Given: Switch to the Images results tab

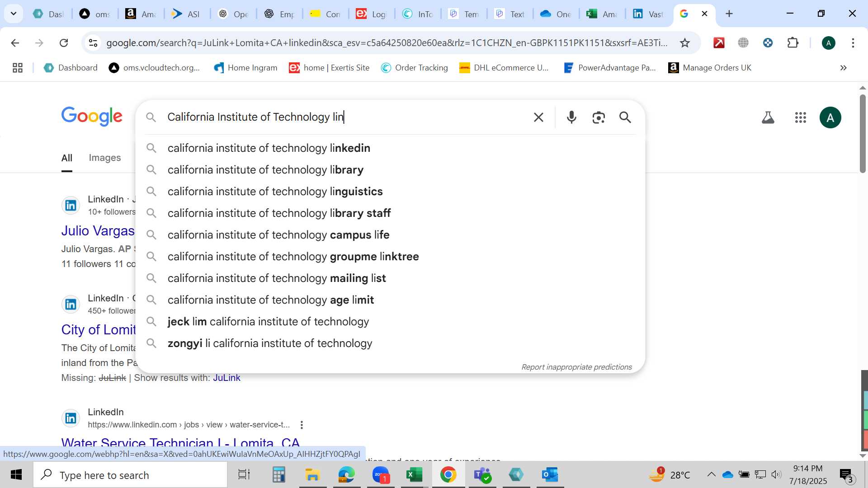Looking at the screenshot, I should pos(105,158).
